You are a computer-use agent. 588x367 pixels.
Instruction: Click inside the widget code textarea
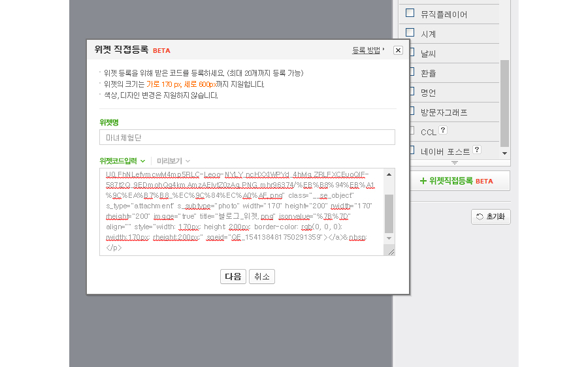click(242, 212)
